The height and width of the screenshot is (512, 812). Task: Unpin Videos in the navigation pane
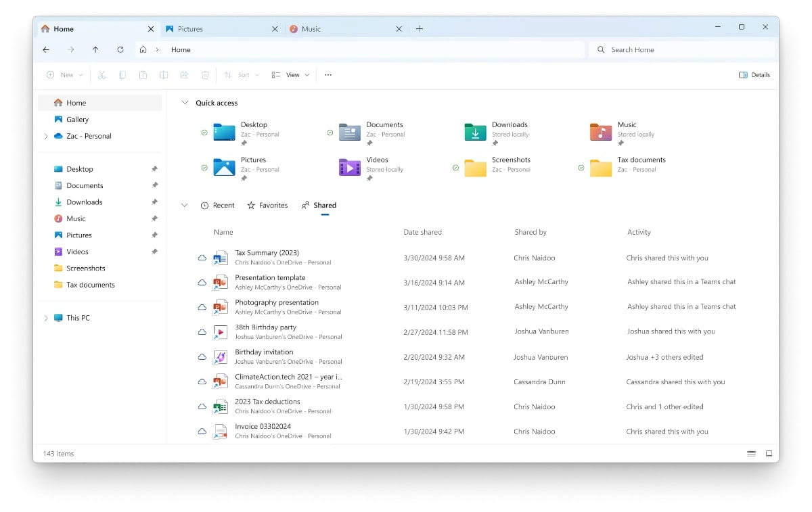click(x=154, y=252)
